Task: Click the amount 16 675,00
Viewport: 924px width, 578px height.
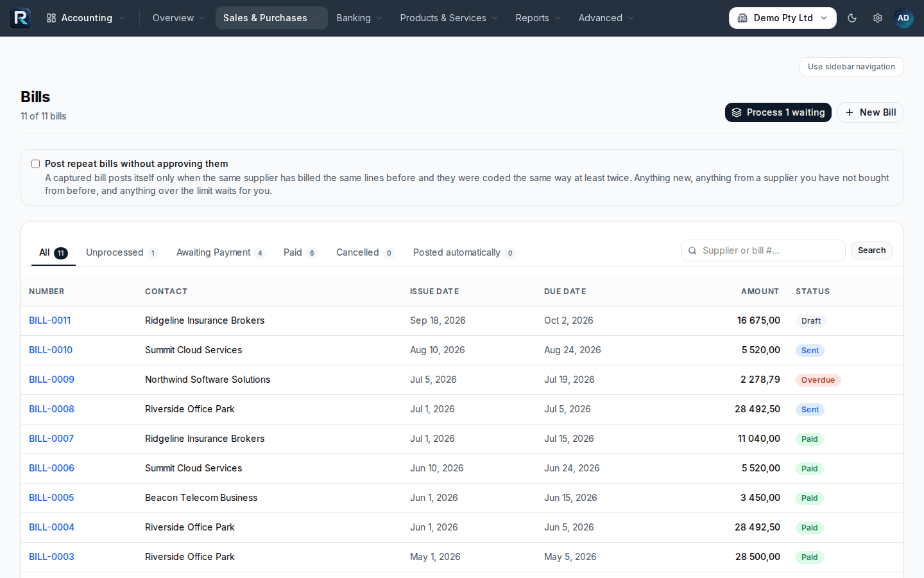Action: [x=758, y=320]
